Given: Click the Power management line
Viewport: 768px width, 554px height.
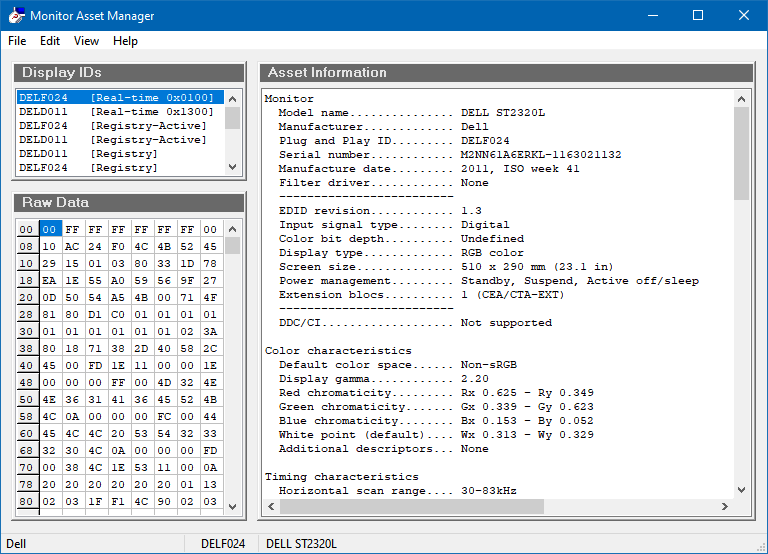Looking at the screenshot, I should click(x=489, y=281).
